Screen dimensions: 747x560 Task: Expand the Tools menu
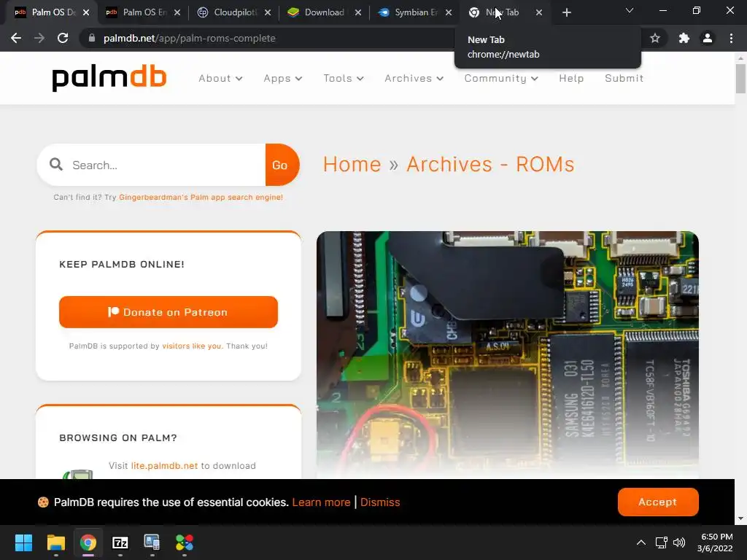click(343, 78)
